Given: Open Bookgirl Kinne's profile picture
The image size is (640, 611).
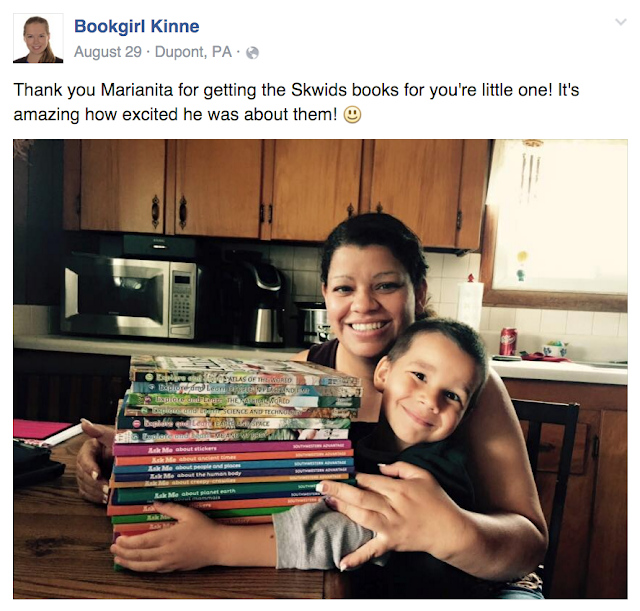Looking at the screenshot, I should click(x=38, y=38).
